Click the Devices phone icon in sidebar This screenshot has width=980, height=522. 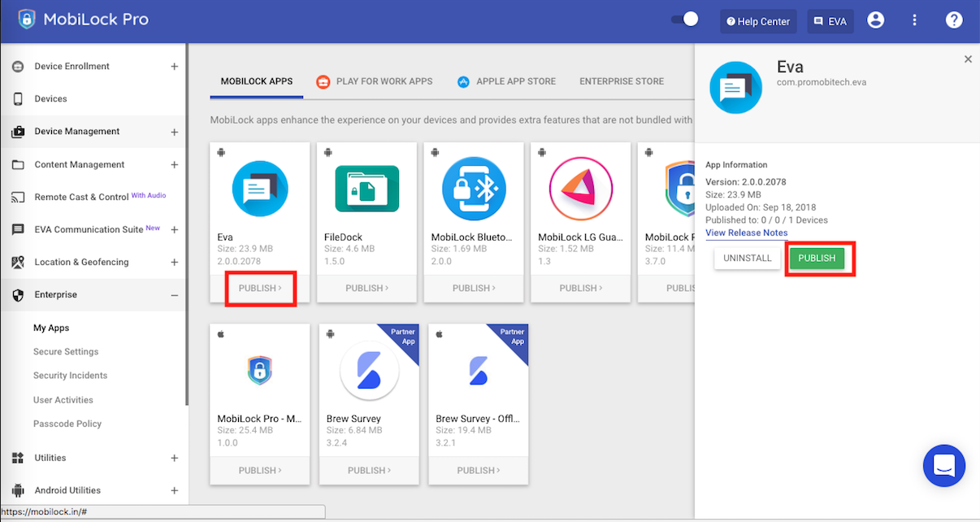coord(18,99)
